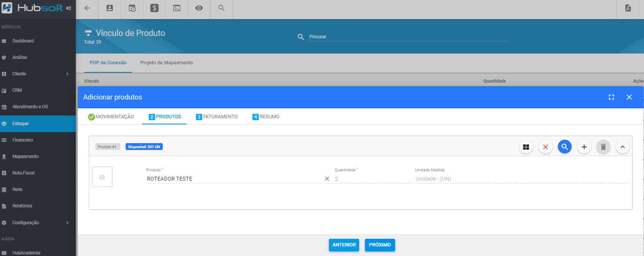The width and height of the screenshot is (644, 256).
Task: Open Rede module
Action: [38, 189]
